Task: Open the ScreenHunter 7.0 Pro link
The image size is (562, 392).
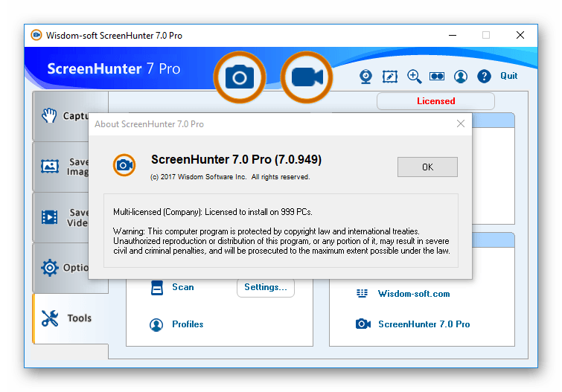Action: point(424,324)
